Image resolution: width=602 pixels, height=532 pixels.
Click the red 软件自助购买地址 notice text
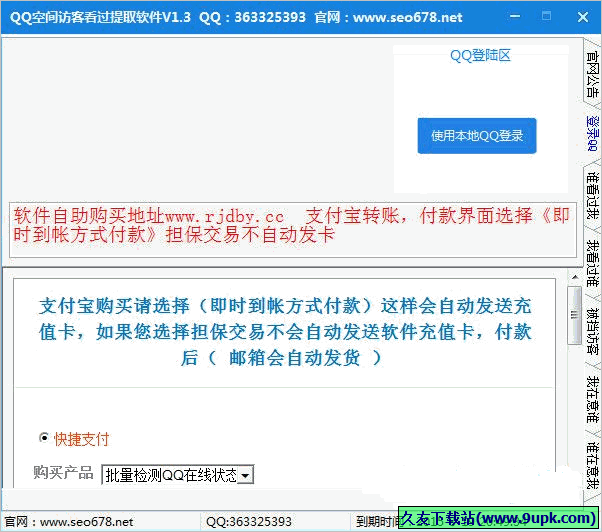pos(292,225)
